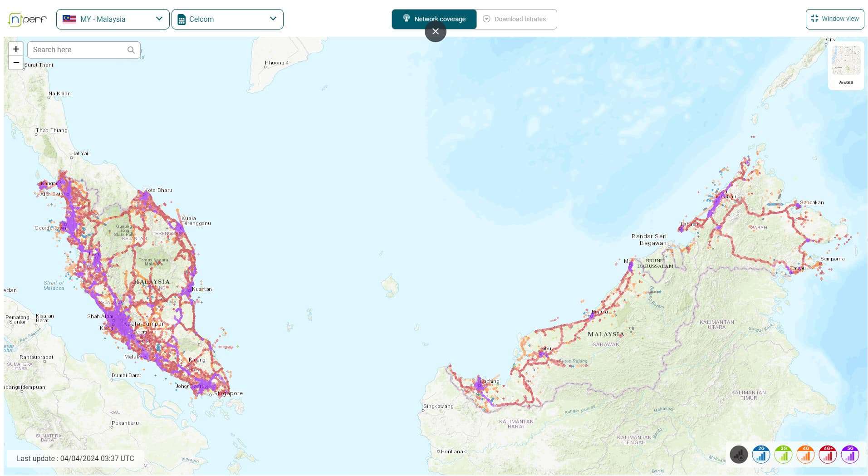Click the dark no-signal legend icon
Viewport: 868px width, 476px height.
click(x=739, y=454)
